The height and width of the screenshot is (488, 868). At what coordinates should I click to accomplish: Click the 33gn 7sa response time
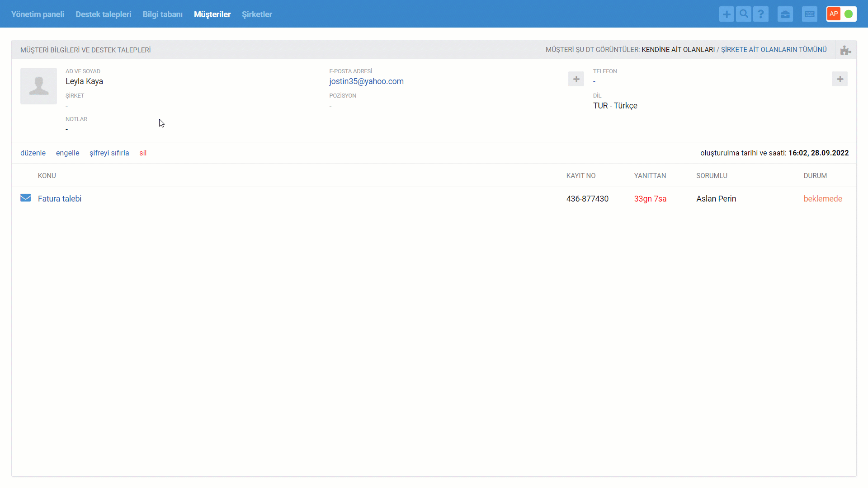[650, 199]
